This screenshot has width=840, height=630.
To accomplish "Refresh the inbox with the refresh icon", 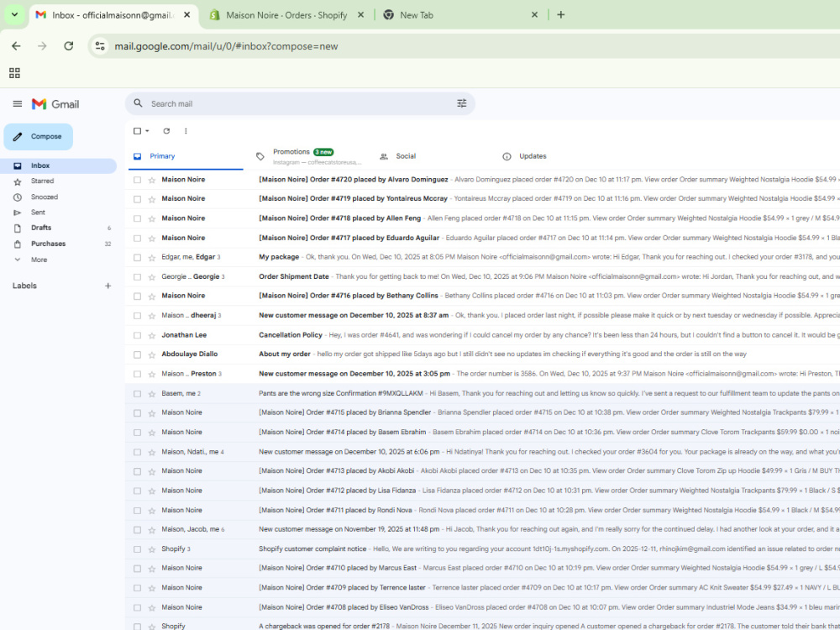I will 166,131.
